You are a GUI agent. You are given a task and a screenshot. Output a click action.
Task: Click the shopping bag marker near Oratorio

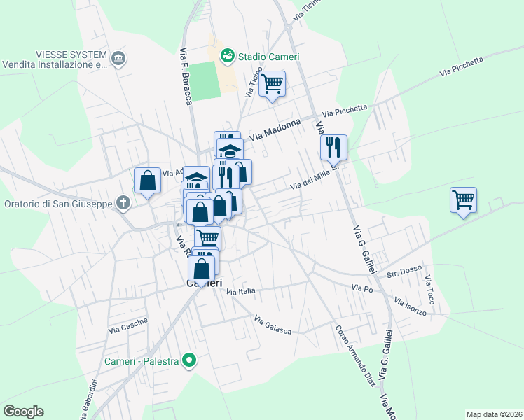click(147, 181)
